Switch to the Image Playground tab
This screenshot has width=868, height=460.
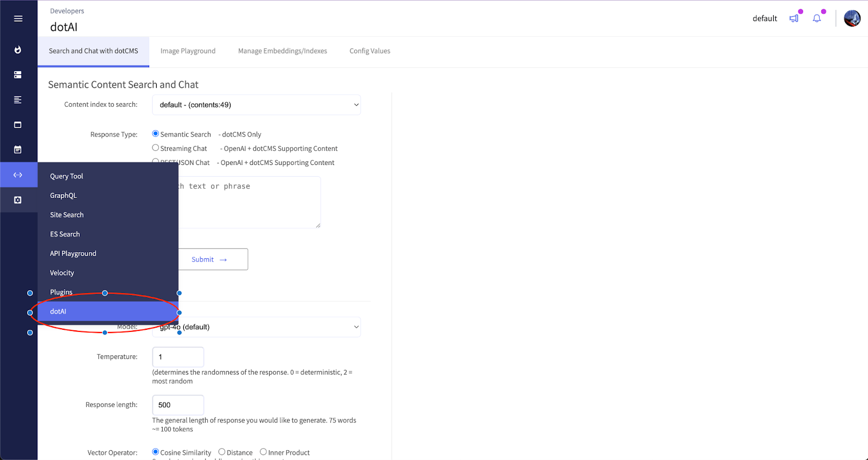pos(188,51)
